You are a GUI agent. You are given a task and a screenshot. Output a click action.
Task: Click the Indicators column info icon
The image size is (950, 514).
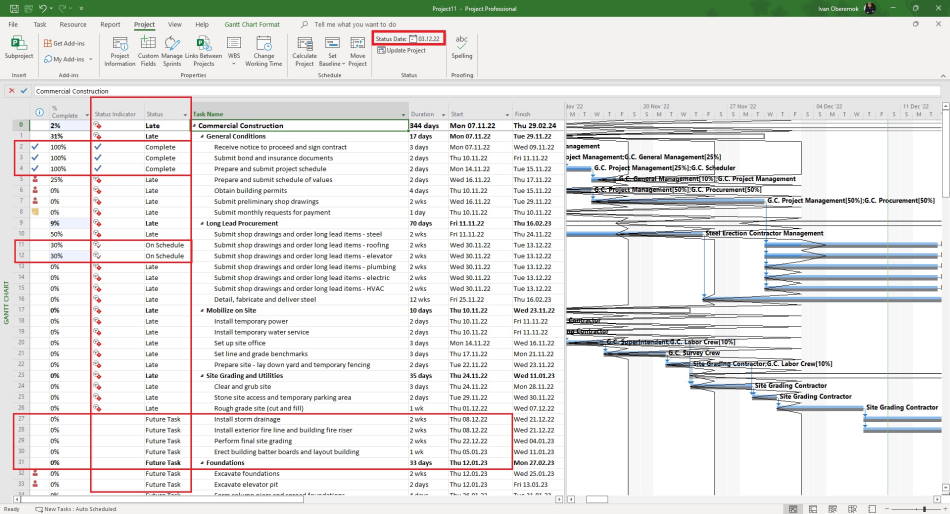point(39,112)
